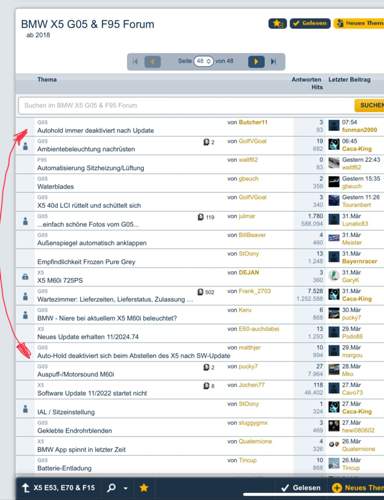Click the star icon in bottom bar
This screenshot has height=500, width=384.
coord(144,488)
